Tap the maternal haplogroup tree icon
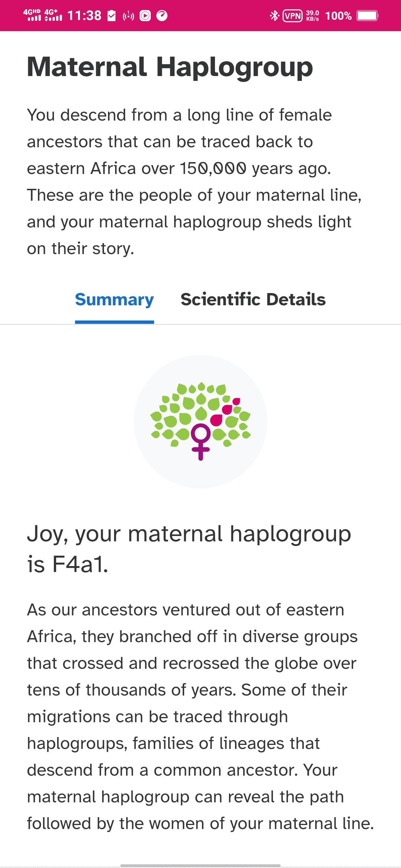Image resolution: width=401 pixels, height=868 pixels. (x=200, y=421)
